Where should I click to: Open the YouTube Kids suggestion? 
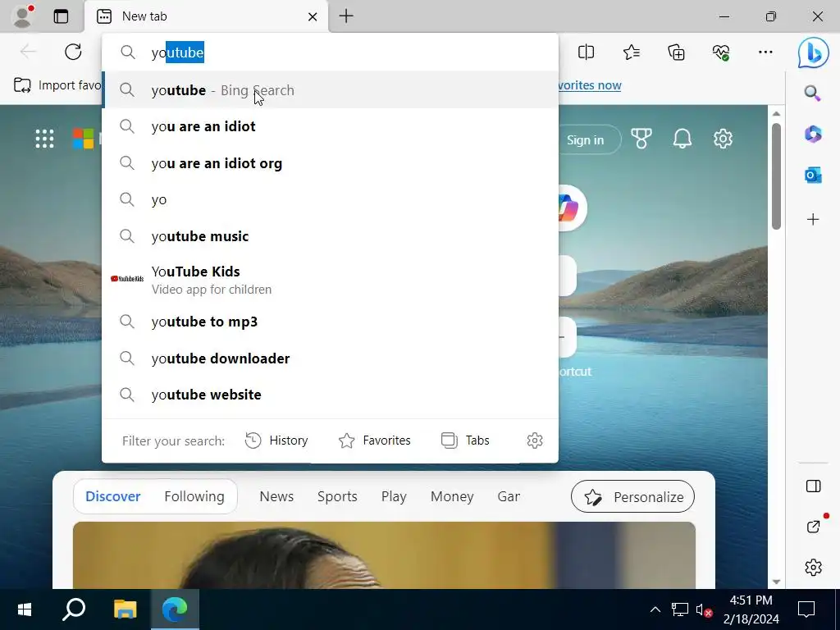[x=330, y=280]
